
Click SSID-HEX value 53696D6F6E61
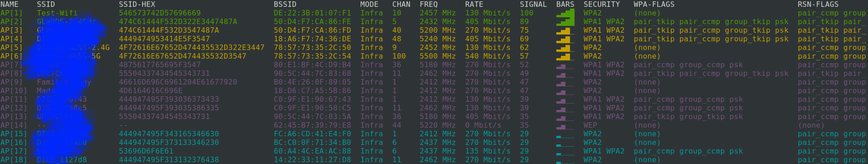tap(146, 151)
